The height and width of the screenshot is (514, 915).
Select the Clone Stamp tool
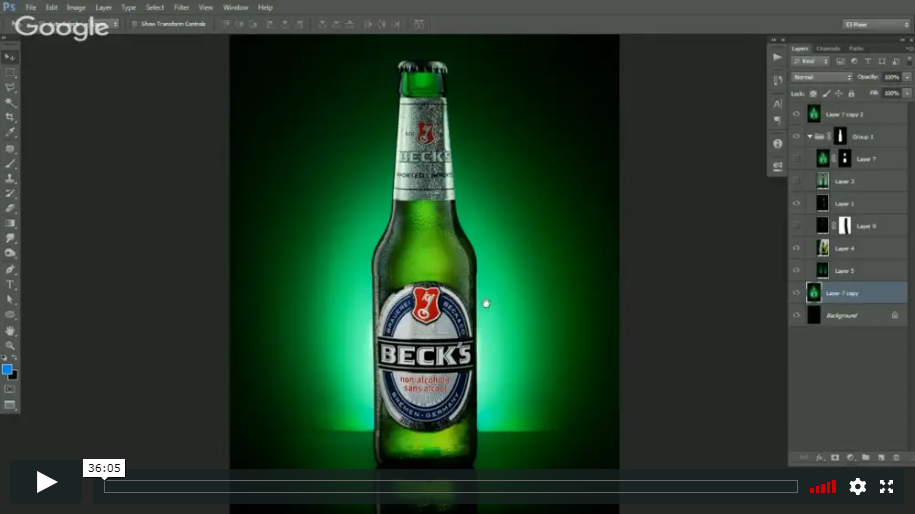10,179
